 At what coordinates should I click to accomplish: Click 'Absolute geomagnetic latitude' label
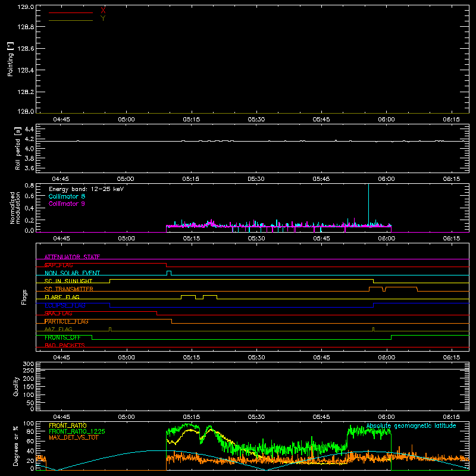click(x=411, y=426)
